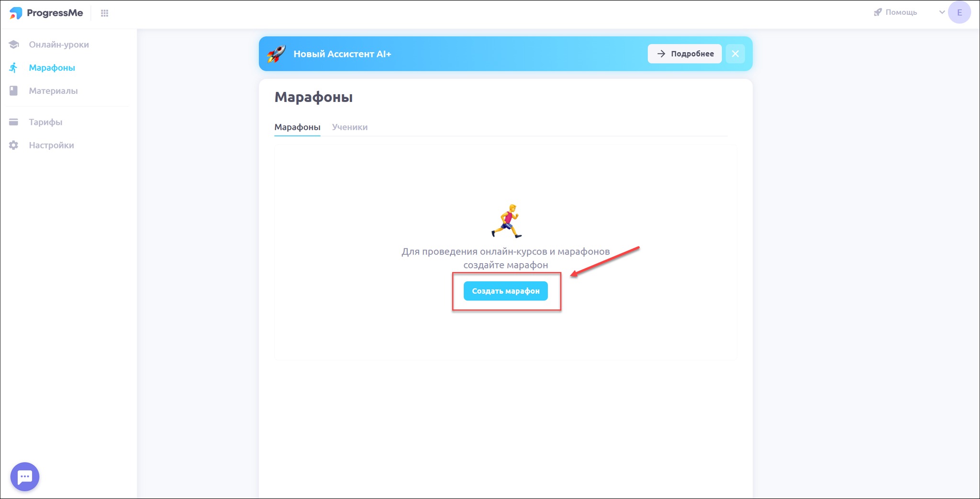This screenshot has height=499, width=980.
Task: Switch to the Ученики tab
Action: (x=350, y=127)
